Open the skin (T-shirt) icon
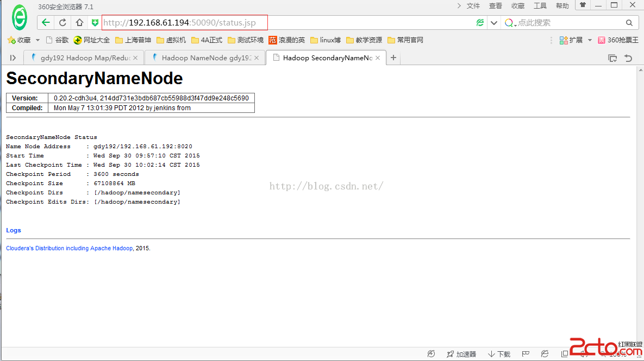The height and width of the screenshot is (361, 644). 583,5
